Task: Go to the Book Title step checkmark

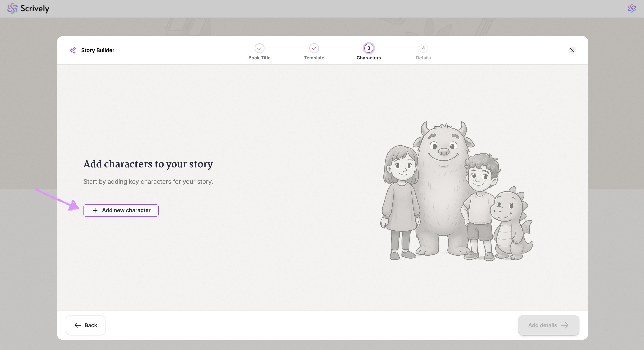Action: coord(259,48)
